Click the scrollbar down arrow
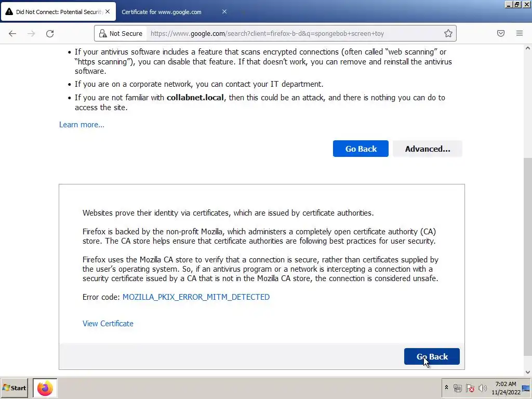Image resolution: width=532 pixels, height=399 pixels. click(x=528, y=372)
